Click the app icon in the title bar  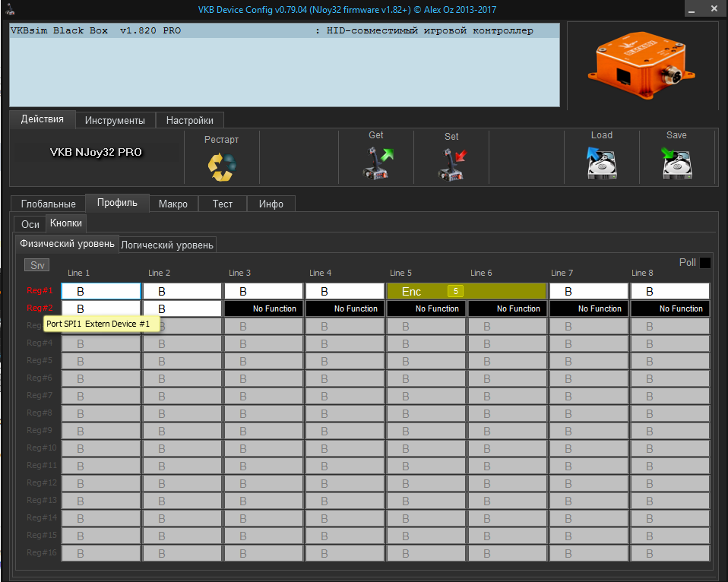pyautogui.click(x=10, y=9)
